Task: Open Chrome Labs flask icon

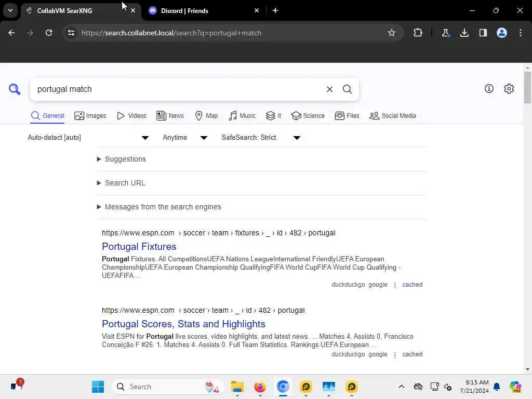Action: click(445, 33)
